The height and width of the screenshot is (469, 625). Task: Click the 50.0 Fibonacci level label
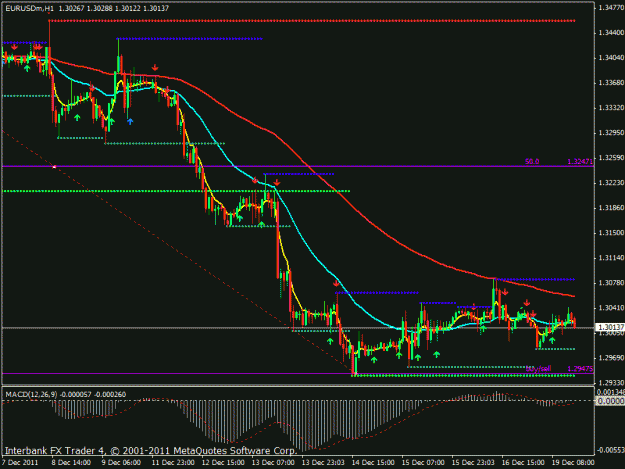[532, 161]
